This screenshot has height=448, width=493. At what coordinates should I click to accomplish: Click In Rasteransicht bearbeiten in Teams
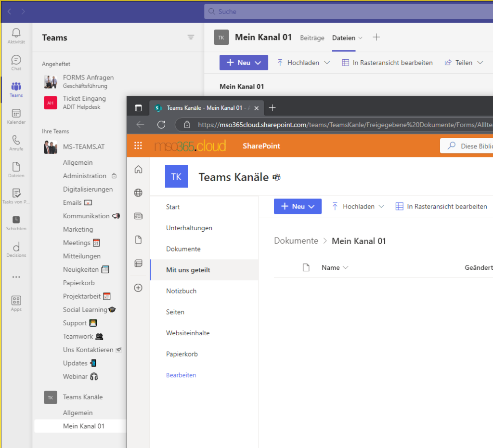[x=387, y=63]
